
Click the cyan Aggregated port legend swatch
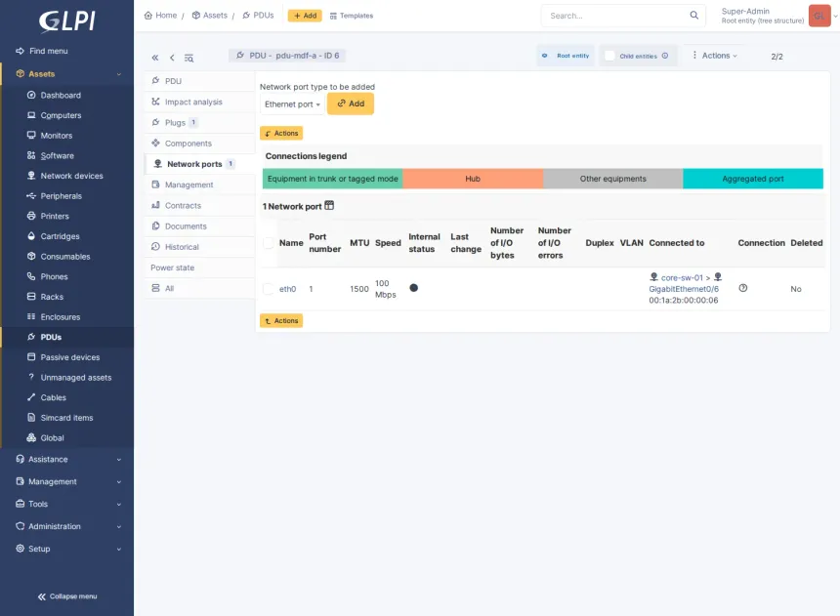753,179
